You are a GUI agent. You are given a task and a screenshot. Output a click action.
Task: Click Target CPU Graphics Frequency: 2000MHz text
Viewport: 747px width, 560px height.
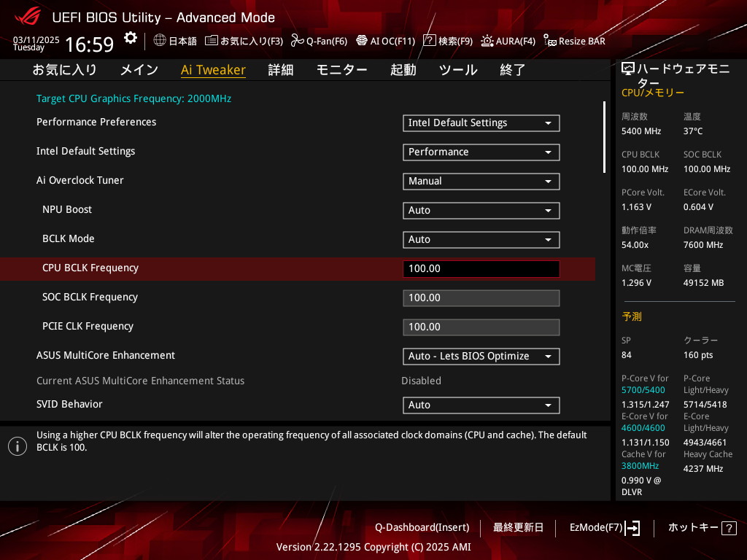click(x=134, y=98)
